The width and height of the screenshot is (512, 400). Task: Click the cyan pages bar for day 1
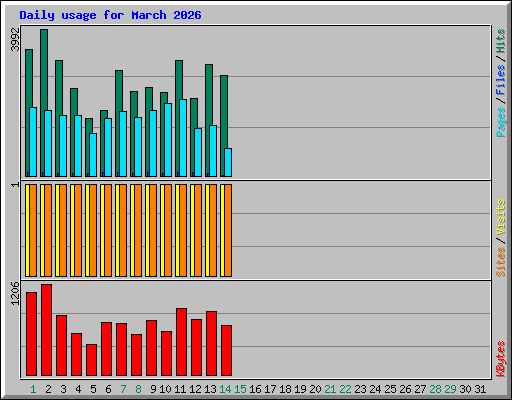tap(33, 142)
